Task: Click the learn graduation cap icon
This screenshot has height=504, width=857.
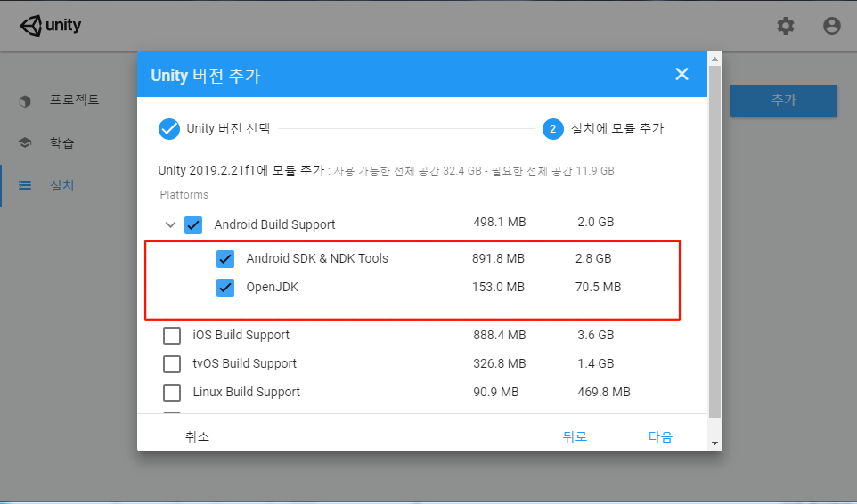Action: coord(25,142)
